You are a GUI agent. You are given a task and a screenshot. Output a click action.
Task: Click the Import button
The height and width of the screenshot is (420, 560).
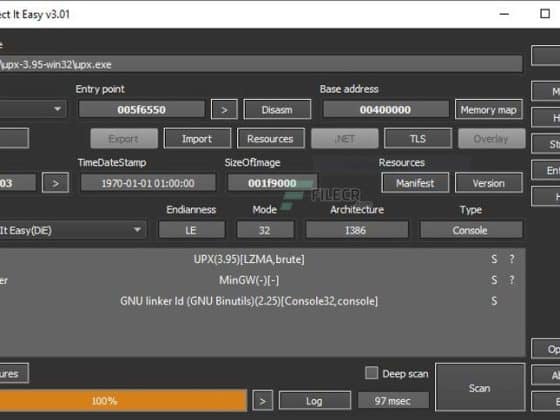point(197,139)
